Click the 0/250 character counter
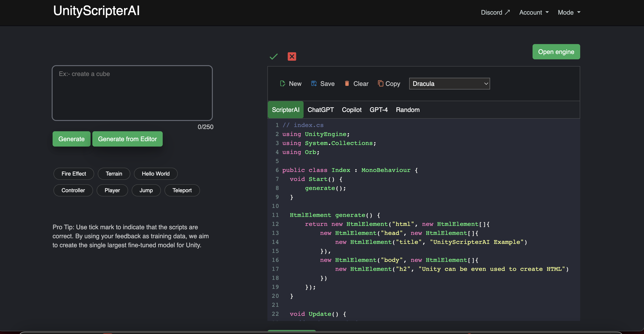The height and width of the screenshot is (334, 644). click(x=206, y=127)
